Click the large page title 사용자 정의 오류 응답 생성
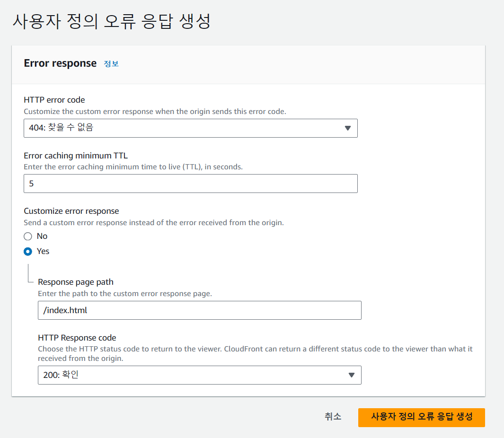504x438 pixels. pyautogui.click(x=111, y=21)
